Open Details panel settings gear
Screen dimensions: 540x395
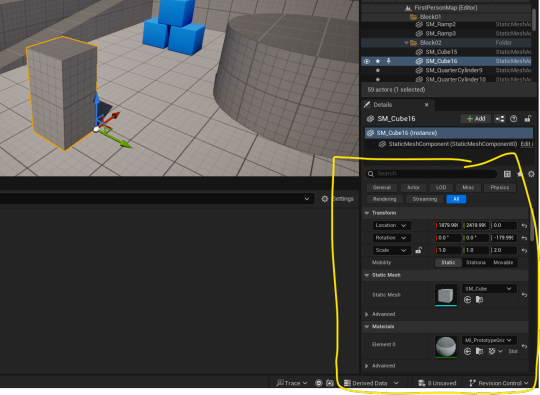(531, 174)
